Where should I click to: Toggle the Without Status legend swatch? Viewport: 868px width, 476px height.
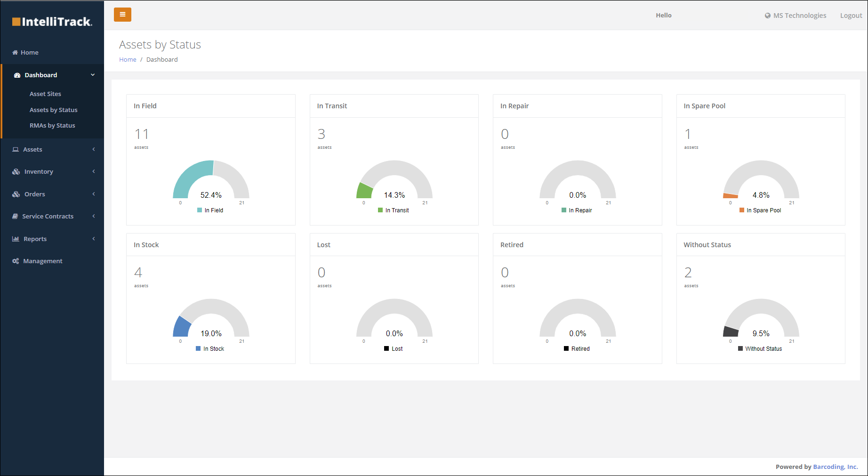(740, 349)
